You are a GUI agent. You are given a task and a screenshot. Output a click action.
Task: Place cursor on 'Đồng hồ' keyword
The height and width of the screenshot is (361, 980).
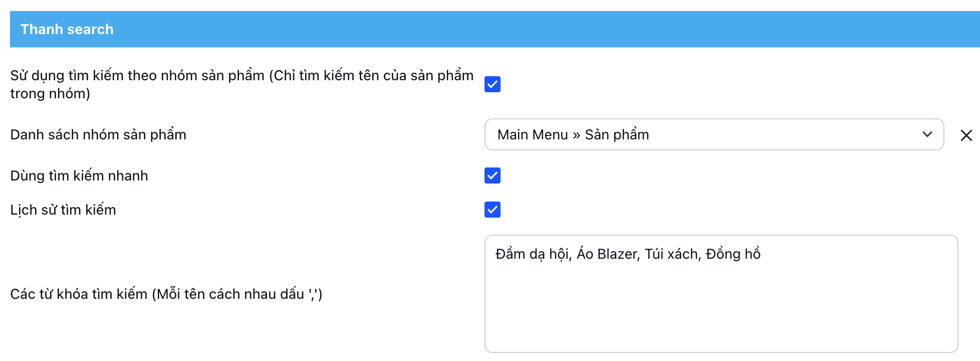(733, 254)
